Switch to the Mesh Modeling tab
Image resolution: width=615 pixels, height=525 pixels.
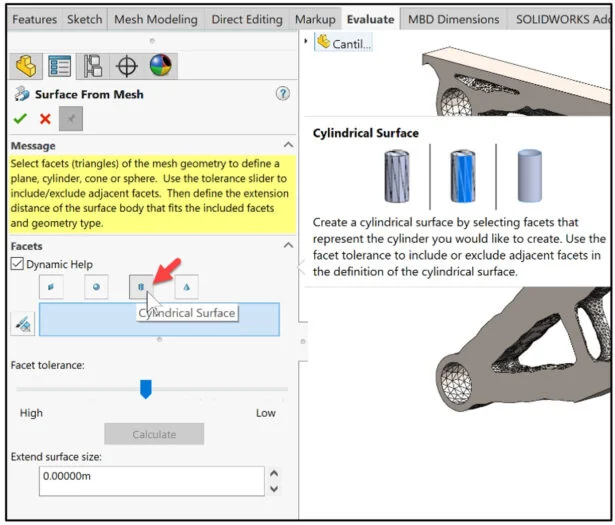pyautogui.click(x=154, y=19)
